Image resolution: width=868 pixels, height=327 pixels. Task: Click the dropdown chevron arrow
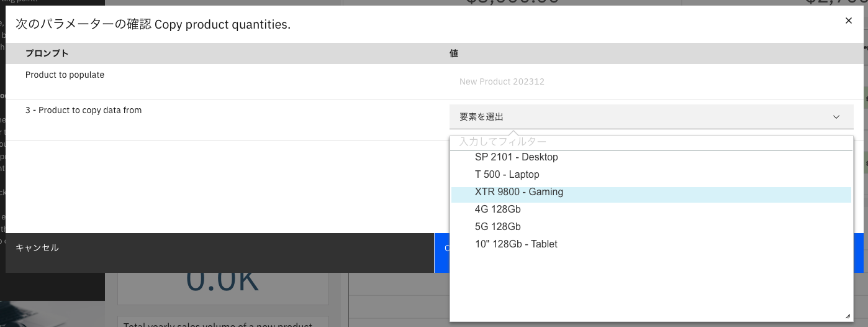836,117
